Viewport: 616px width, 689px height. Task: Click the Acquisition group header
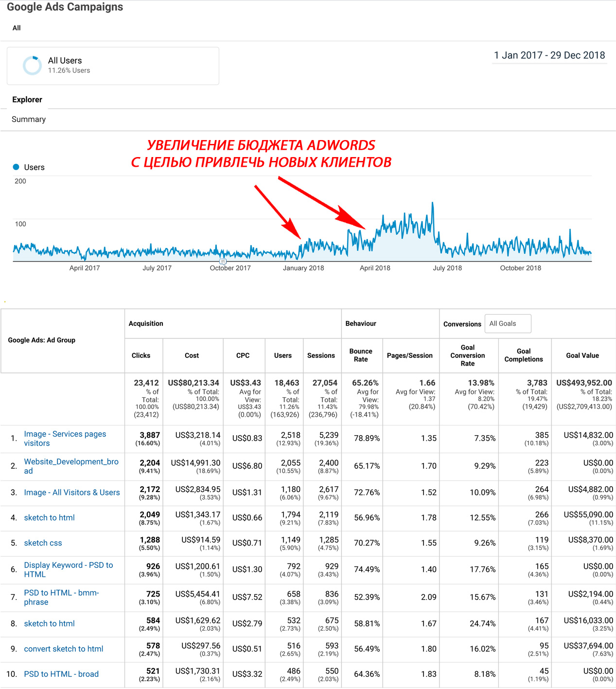146,323
